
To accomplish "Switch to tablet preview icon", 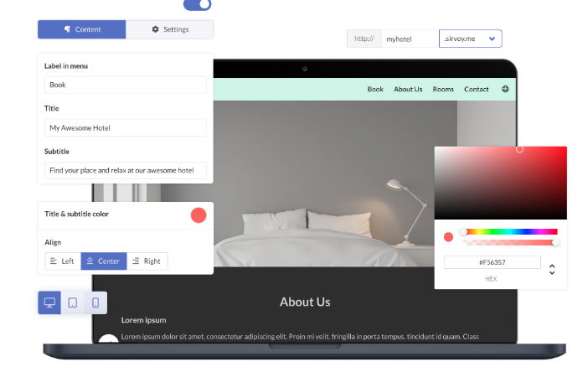I will pyautogui.click(x=73, y=302).
